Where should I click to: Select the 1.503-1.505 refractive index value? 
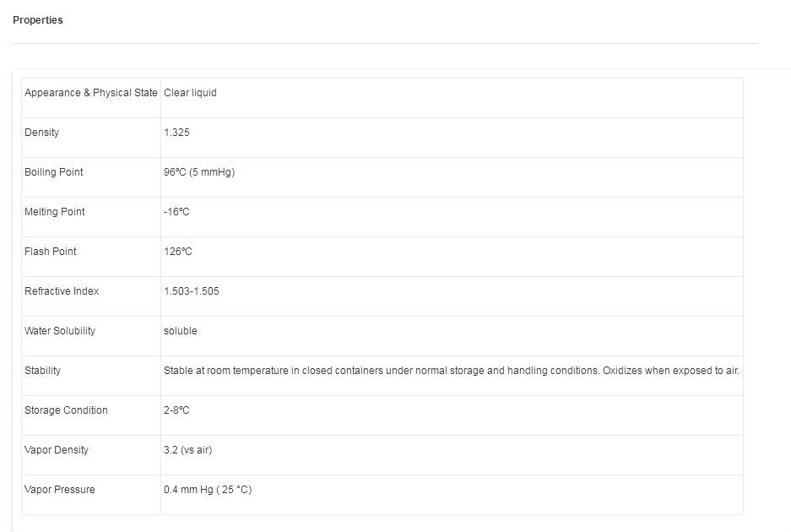click(192, 291)
